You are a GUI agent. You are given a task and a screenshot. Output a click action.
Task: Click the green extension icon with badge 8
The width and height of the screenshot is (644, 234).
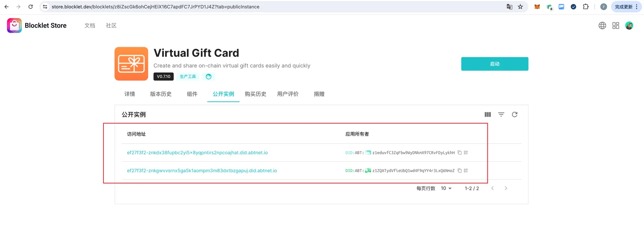549,7
